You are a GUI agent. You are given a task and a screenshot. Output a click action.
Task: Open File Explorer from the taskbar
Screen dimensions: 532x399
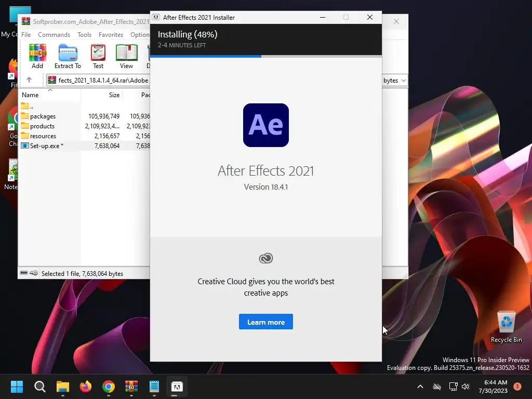[x=63, y=387]
